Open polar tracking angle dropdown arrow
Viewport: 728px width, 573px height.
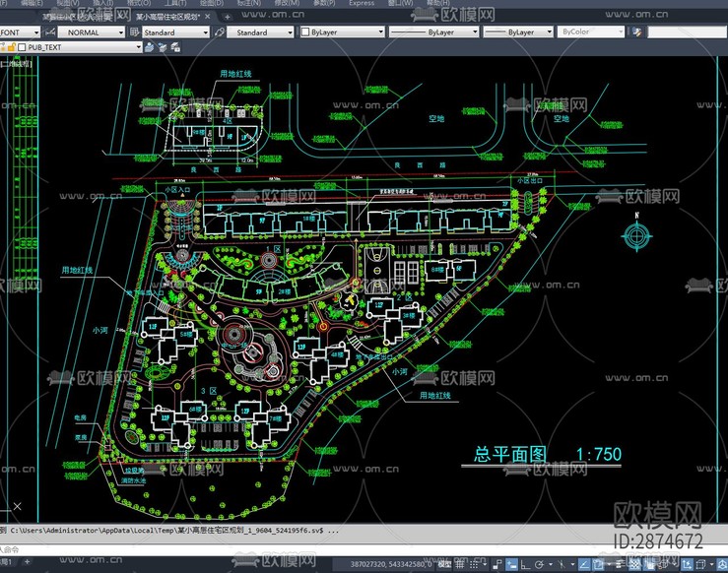coord(550,564)
